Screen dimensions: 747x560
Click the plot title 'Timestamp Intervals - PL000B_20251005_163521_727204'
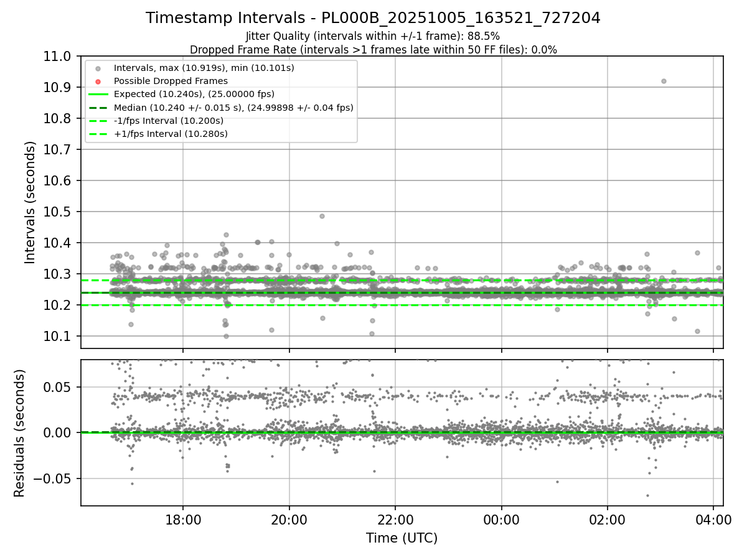click(373, 18)
